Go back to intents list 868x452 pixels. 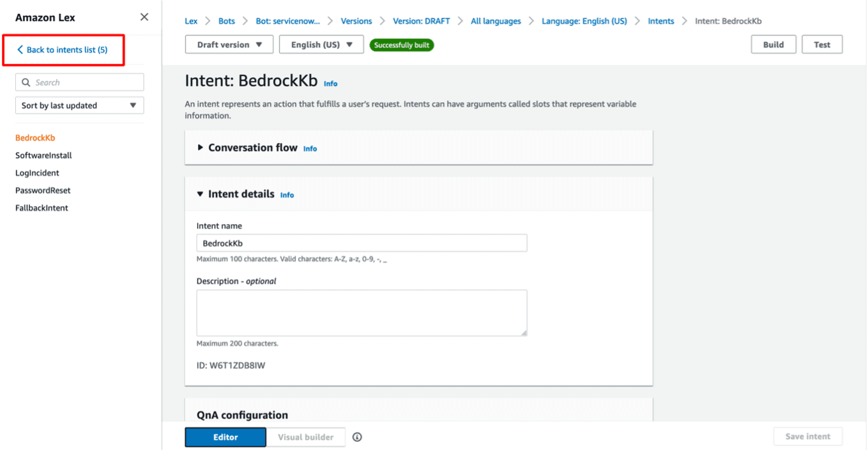point(63,50)
